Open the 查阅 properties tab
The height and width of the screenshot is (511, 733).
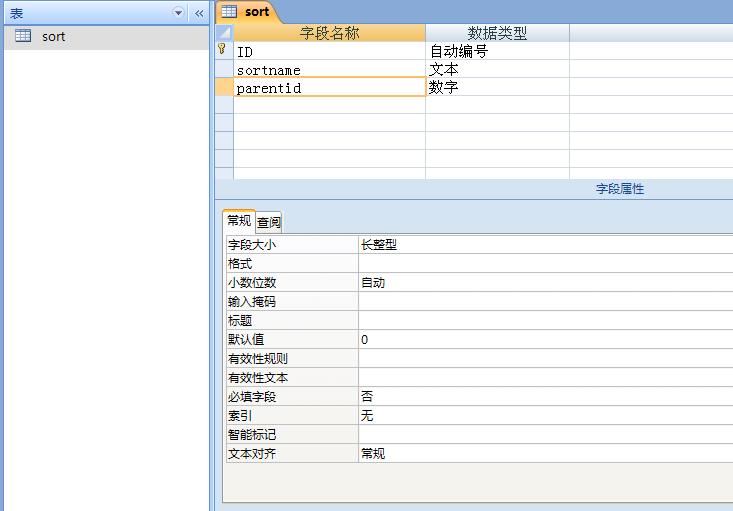269,222
